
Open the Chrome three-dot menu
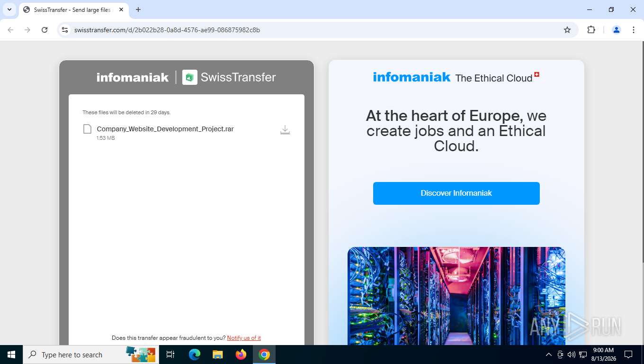634,30
